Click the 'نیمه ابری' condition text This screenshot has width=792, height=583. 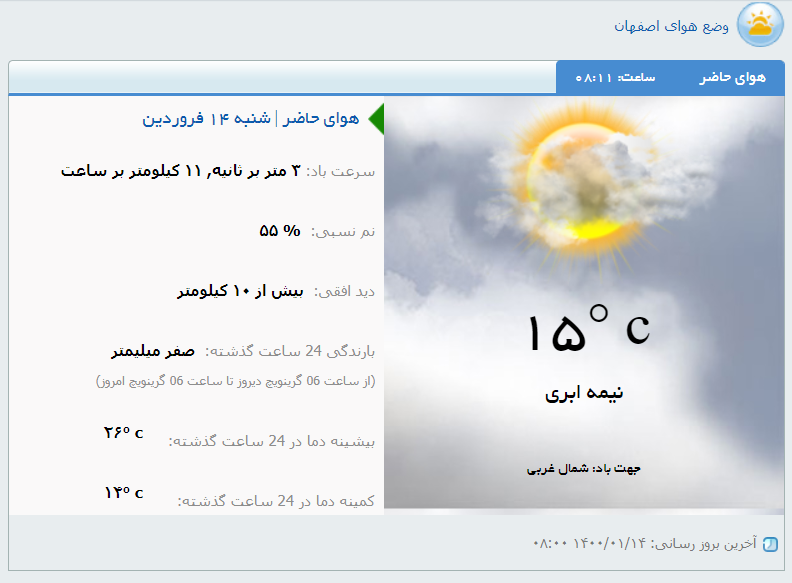(584, 393)
